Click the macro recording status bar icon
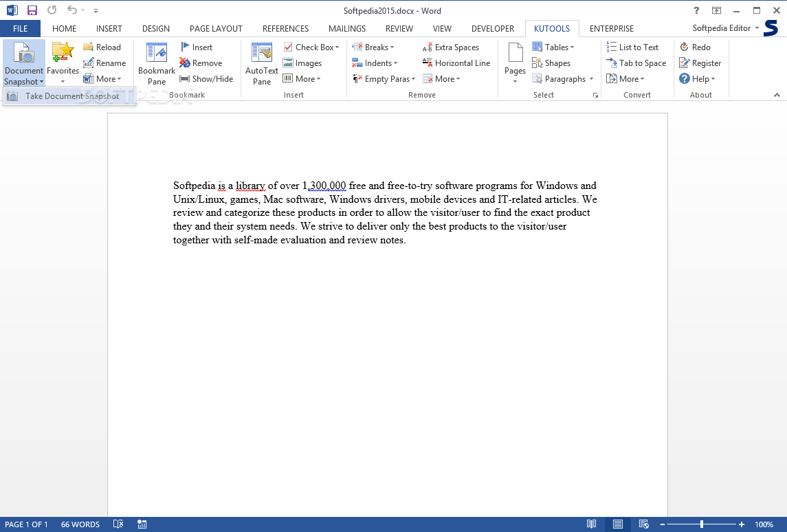The width and height of the screenshot is (787, 532). point(142,524)
